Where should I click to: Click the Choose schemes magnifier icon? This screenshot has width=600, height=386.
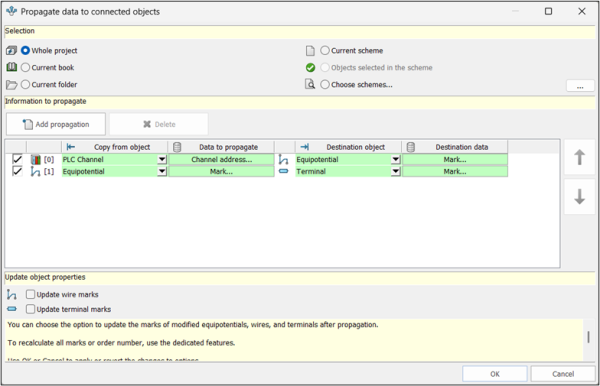click(x=310, y=84)
